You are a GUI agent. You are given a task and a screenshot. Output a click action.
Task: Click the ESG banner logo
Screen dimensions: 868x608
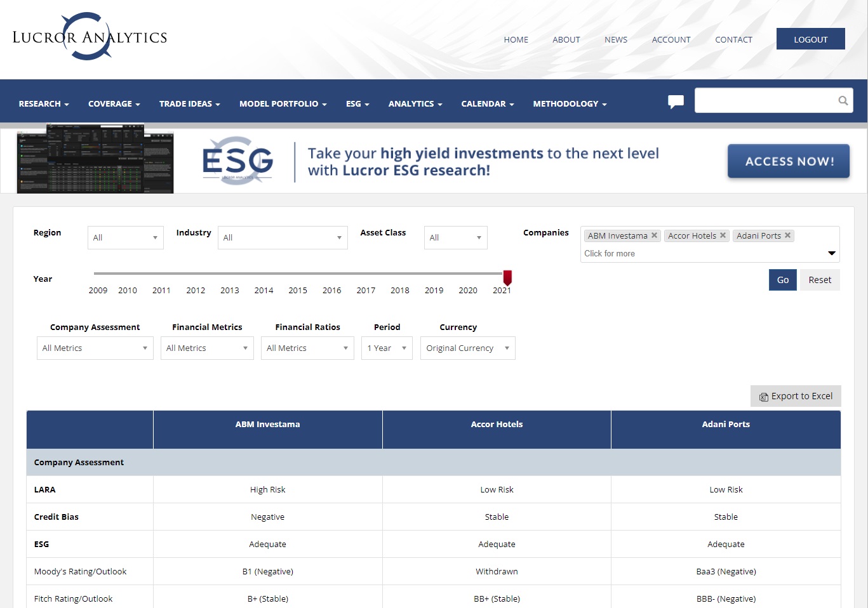[237, 161]
